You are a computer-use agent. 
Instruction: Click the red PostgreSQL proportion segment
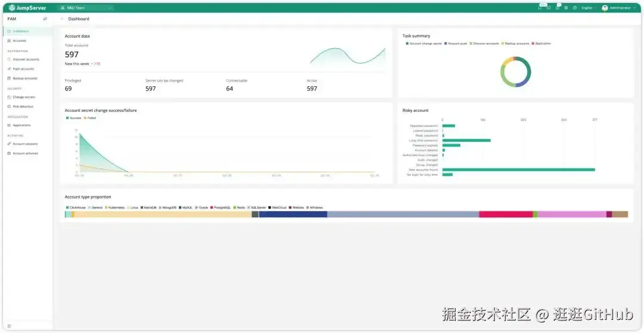click(506, 214)
